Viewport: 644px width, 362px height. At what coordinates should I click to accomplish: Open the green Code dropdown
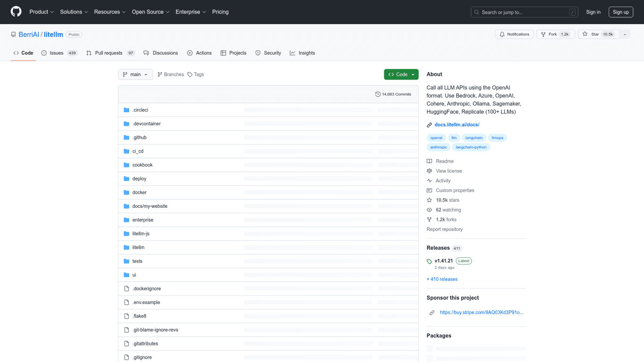click(x=401, y=74)
